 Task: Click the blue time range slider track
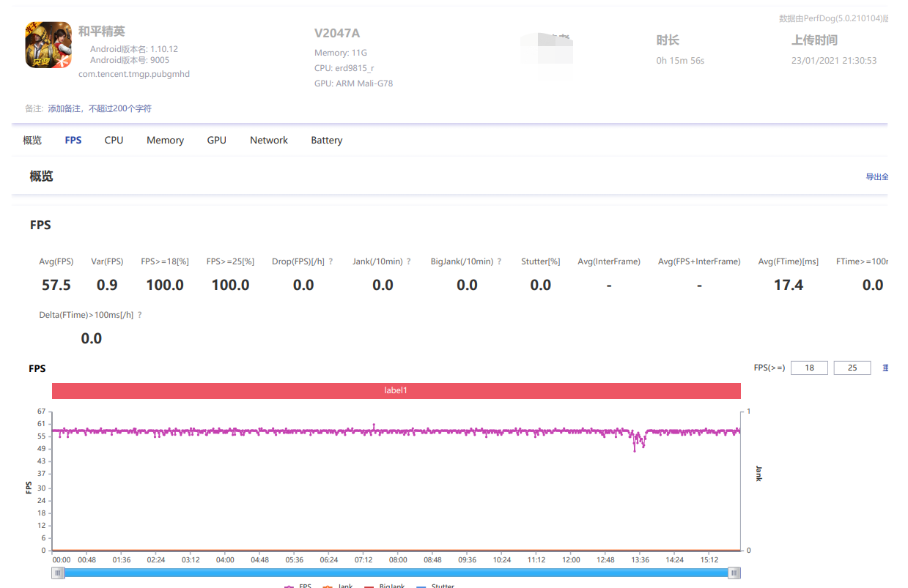pyautogui.click(x=396, y=573)
